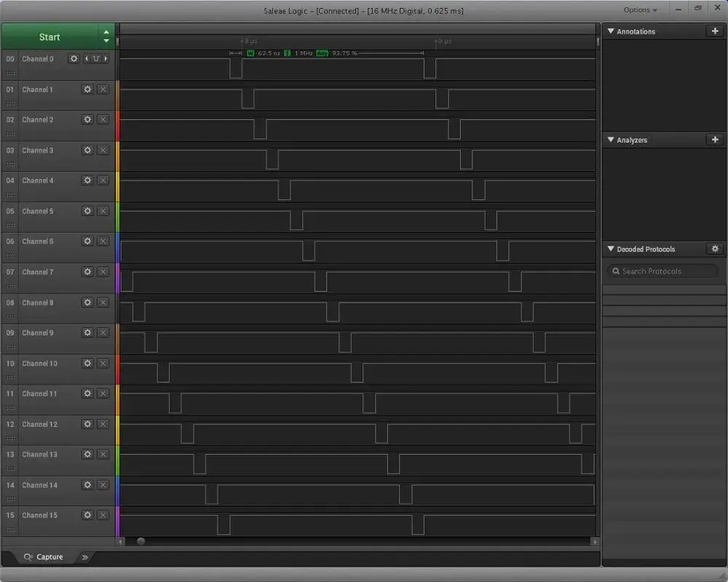Open the Options menu
This screenshot has width=728, height=582.
(640, 9)
